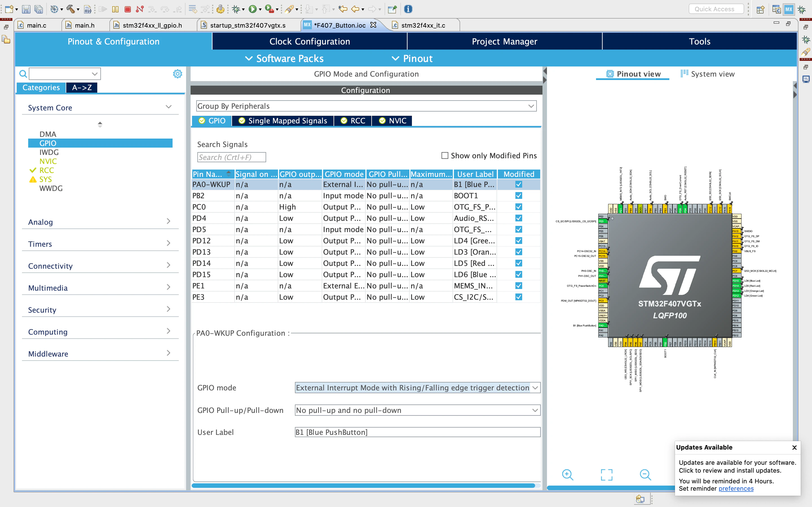The height and width of the screenshot is (507, 812).
Task: Click the Build hammer icon
Action: 70,9
